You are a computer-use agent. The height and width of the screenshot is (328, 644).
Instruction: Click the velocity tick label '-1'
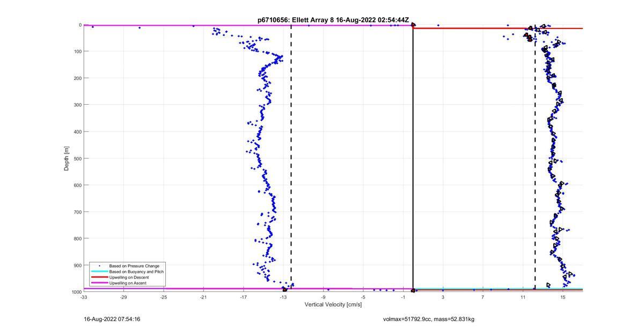(x=403, y=297)
